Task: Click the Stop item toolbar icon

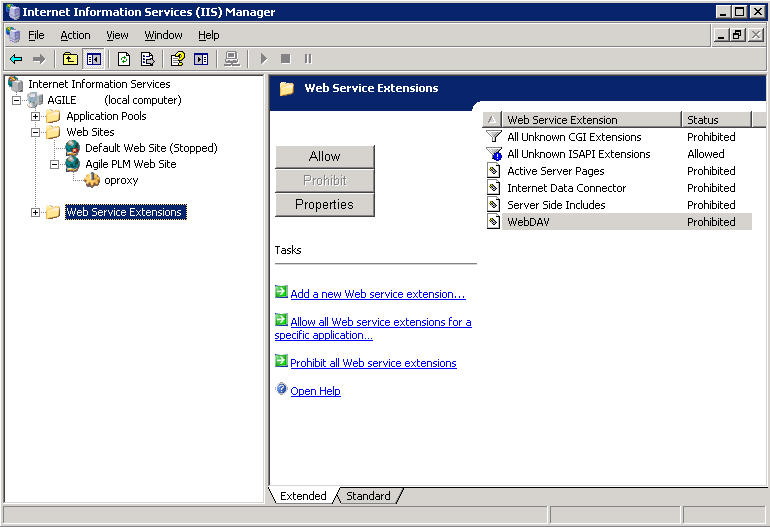Action: point(285,59)
